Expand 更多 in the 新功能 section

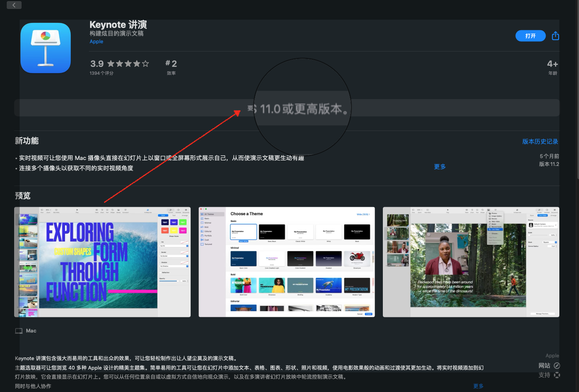click(439, 167)
